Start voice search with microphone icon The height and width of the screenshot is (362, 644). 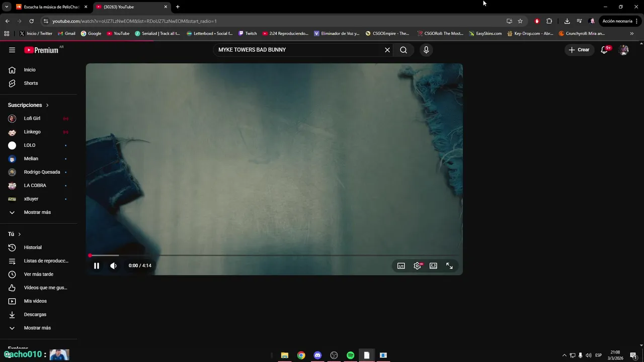pyautogui.click(x=426, y=50)
